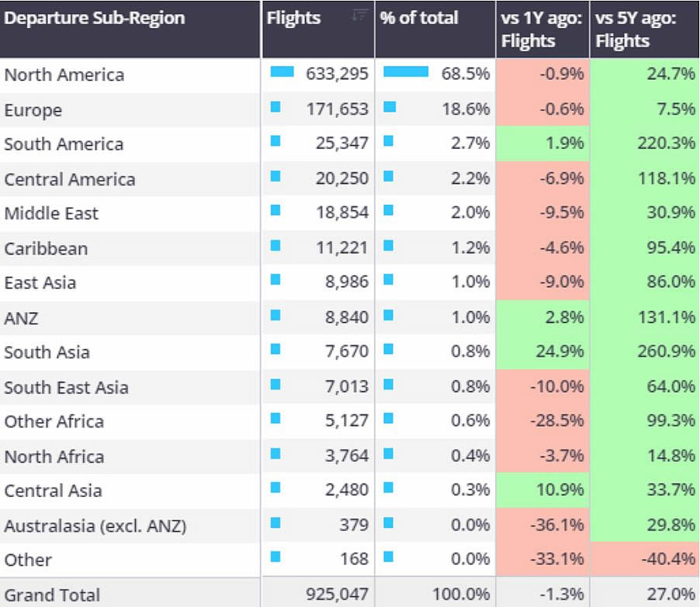The width and height of the screenshot is (700, 607).
Task: Select the ANZ row label
Action: [x=21, y=318]
